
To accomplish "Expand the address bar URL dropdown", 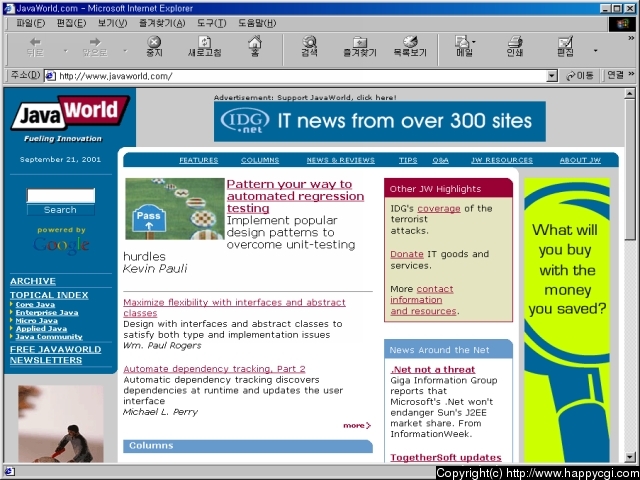I will (552, 76).
